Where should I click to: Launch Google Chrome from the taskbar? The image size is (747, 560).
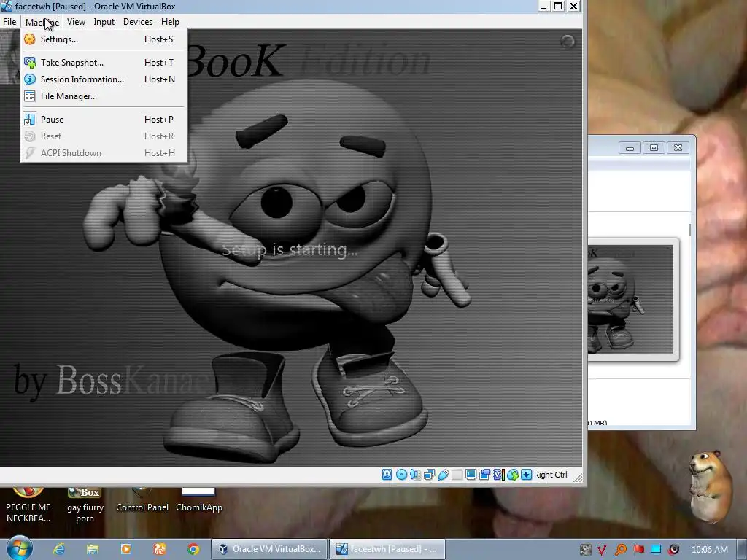pyautogui.click(x=193, y=549)
